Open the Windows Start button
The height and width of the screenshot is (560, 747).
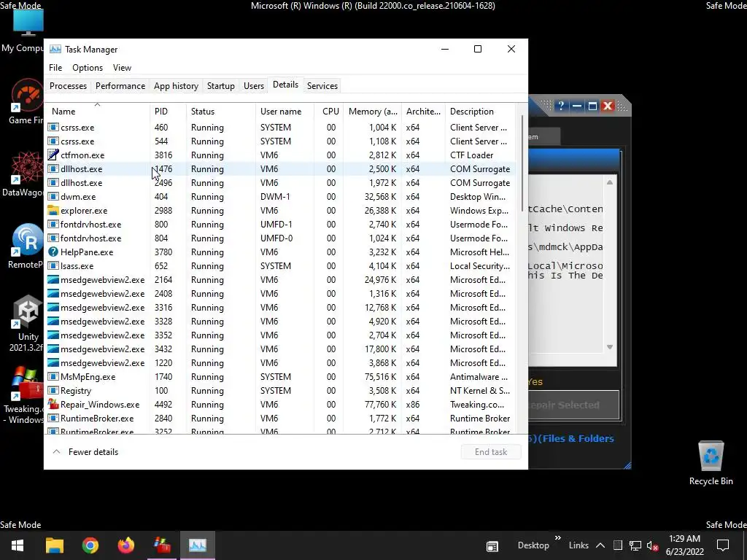pos(18,545)
